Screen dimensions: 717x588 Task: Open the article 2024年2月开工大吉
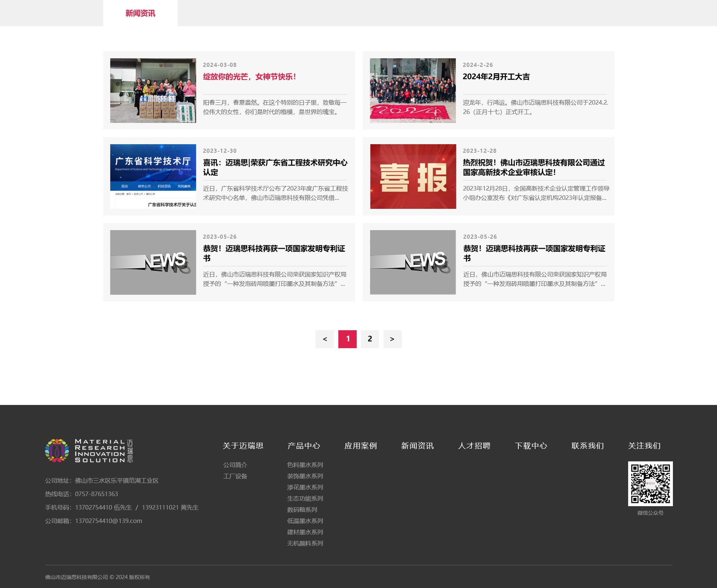(496, 77)
